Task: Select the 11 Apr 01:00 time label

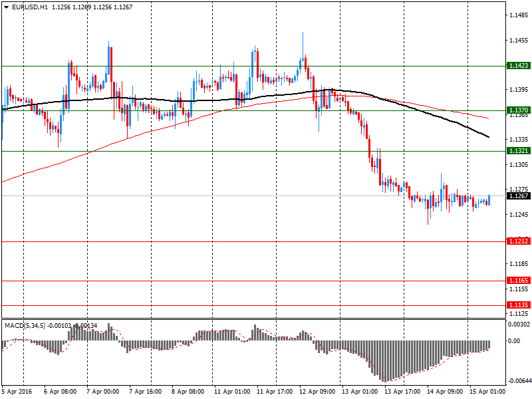Action: click(232, 392)
